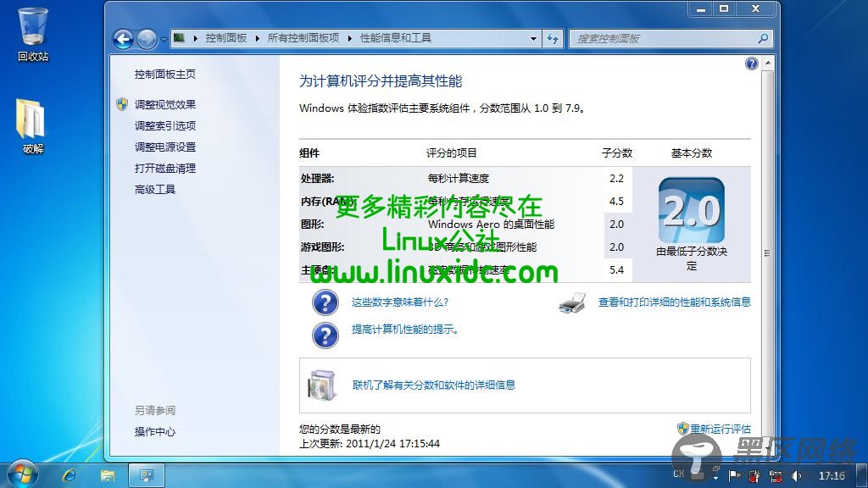Click the vertical scrollbar up arrow
This screenshot has width=868, height=488.
pyautogui.click(x=768, y=63)
